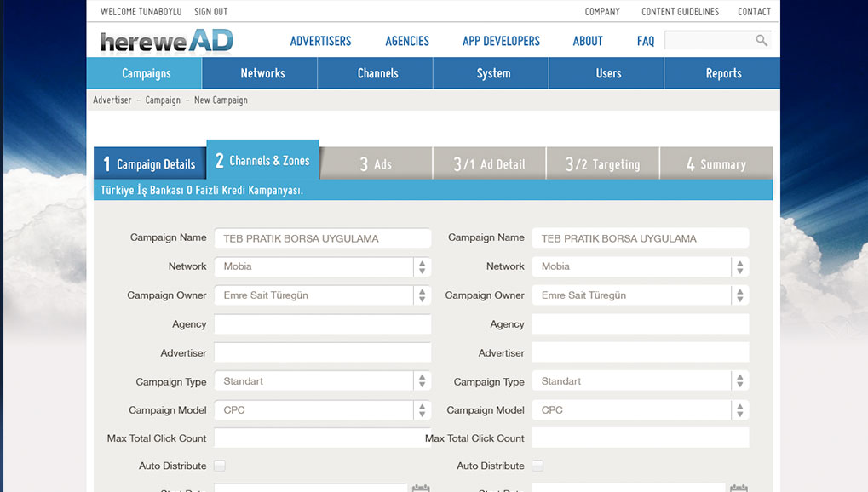Screen dimensions: 868x492
Task: Open Content Guidelines link
Action: click(x=681, y=12)
